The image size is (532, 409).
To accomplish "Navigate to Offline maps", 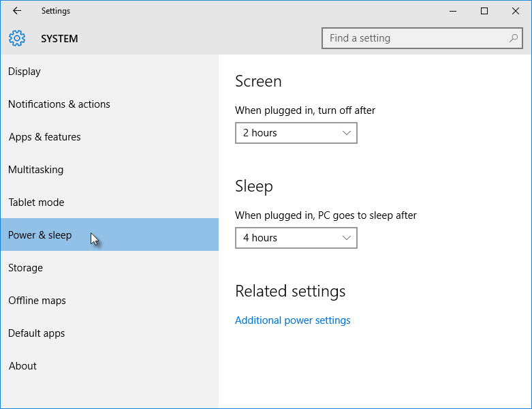I will coord(37,301).
